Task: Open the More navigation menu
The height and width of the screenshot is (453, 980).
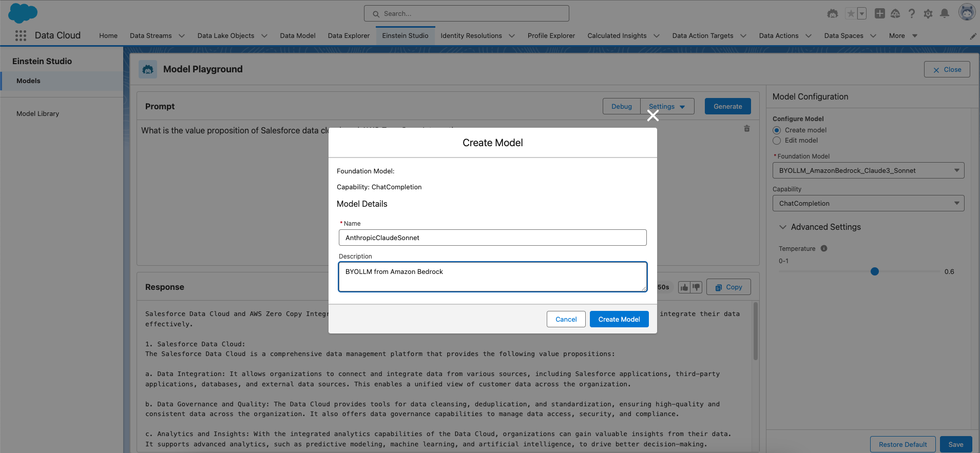Action: pyautogui.click(x=903, y=36)
